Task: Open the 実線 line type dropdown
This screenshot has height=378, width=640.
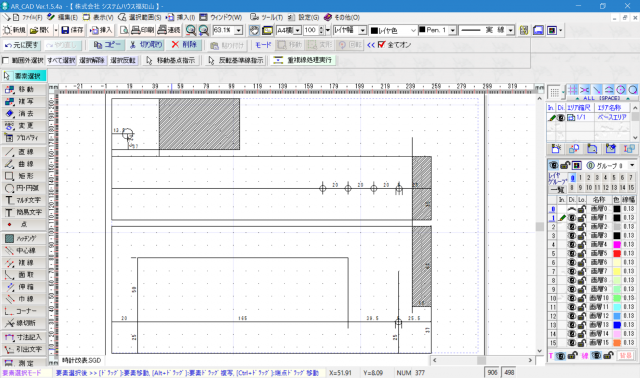Action: [x=510, y=31]
